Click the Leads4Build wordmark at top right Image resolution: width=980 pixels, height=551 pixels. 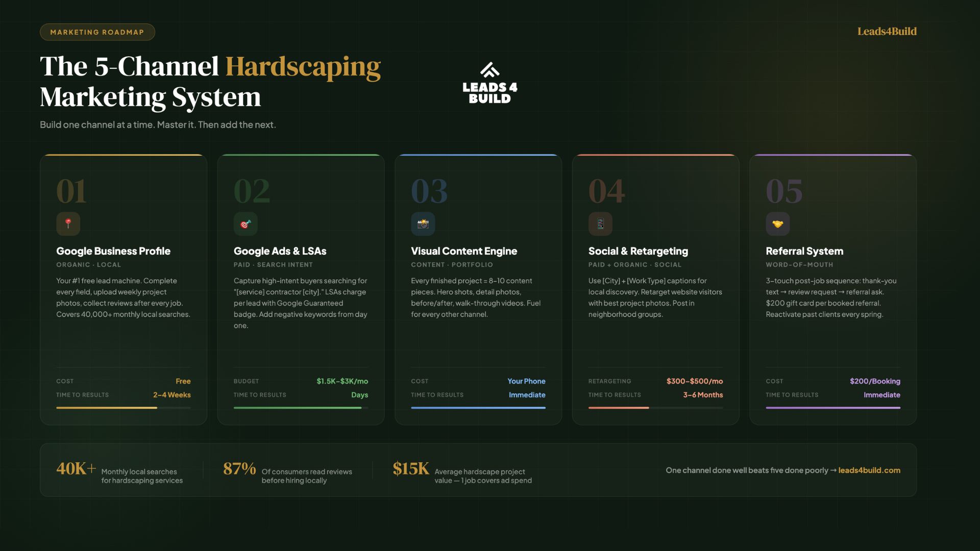point(887,32)
